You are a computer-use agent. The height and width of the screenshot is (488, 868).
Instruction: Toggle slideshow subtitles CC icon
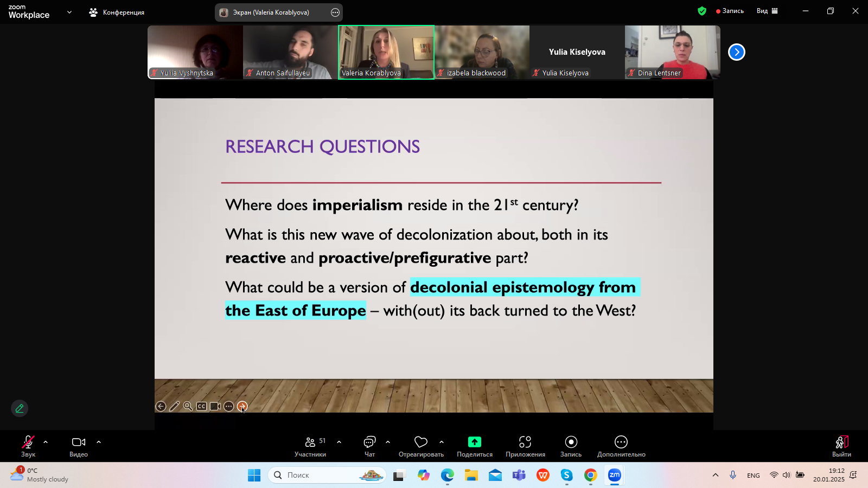pyautogui.click(x=201, y=406)
